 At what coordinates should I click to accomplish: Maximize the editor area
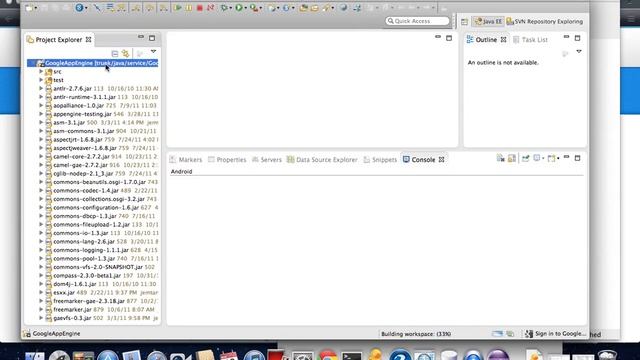(x=449, y=38)
